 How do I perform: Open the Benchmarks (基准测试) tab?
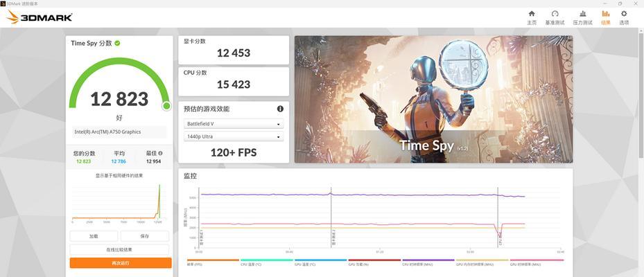(x=555, y=17)
